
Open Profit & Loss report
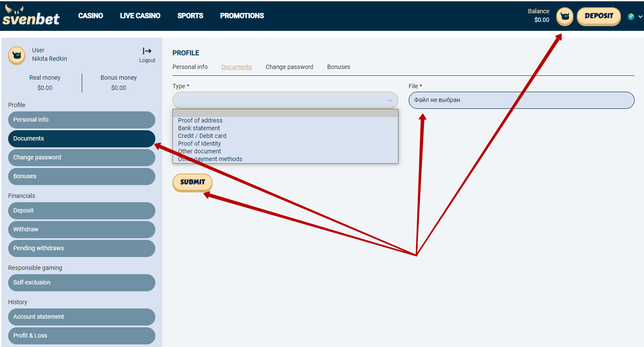(82, 336)
